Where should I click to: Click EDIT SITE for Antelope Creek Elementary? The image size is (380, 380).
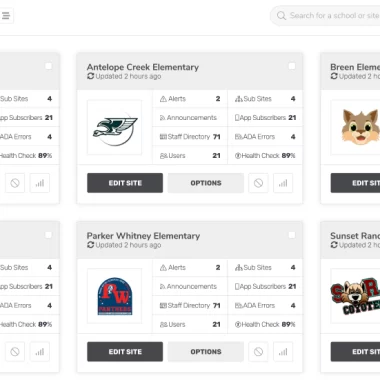click(x=125, y=183)
